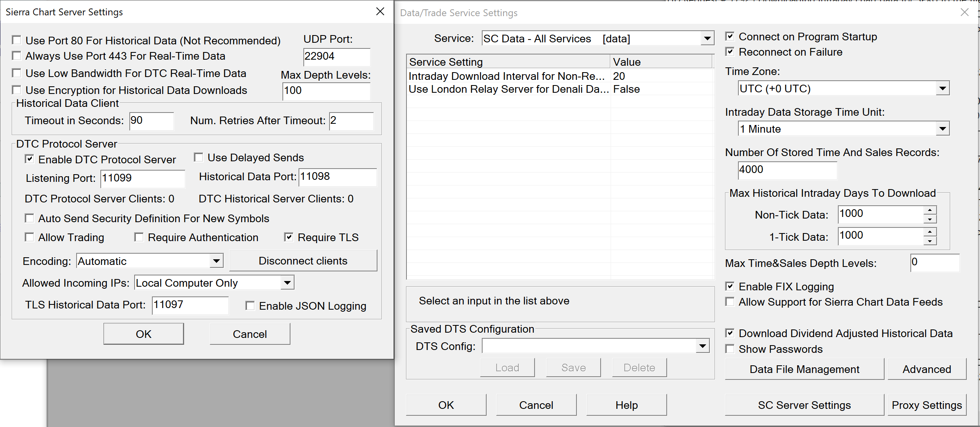Click the Disconnect clients button
The width and height of the screenshot is (980, 427).
303,261
